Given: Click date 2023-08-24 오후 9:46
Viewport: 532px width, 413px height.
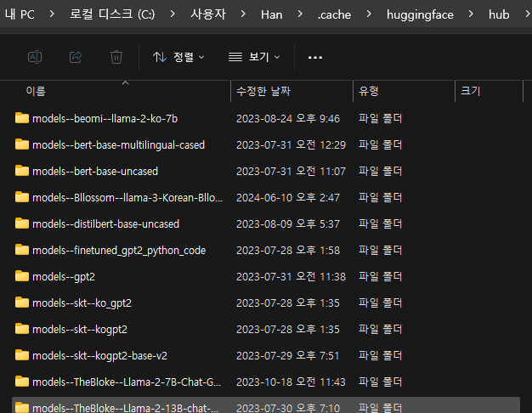Looking at the screenshot, I should click(x=288, y=119).
